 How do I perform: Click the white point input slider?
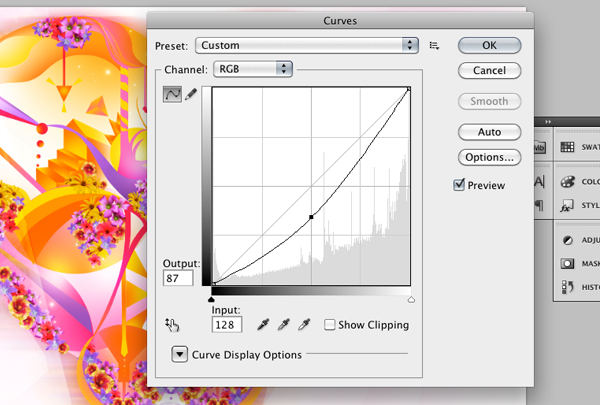point(411,299)
